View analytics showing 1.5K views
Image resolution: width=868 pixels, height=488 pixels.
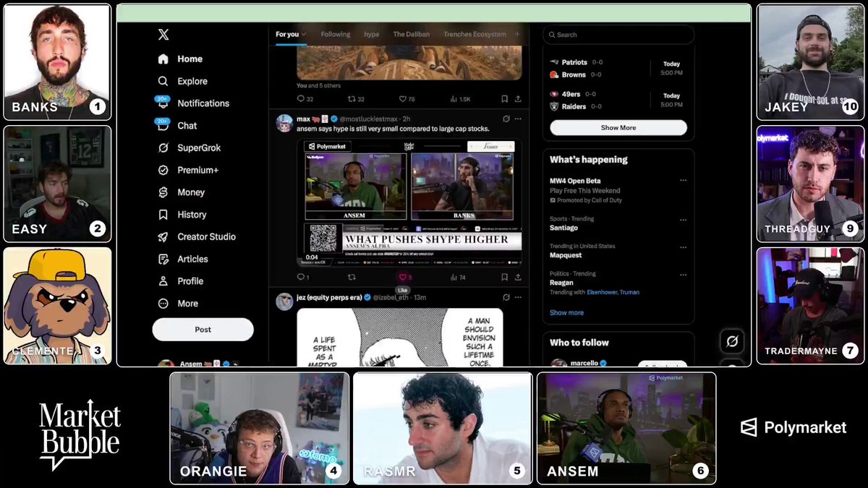click(x=460, y=99)
